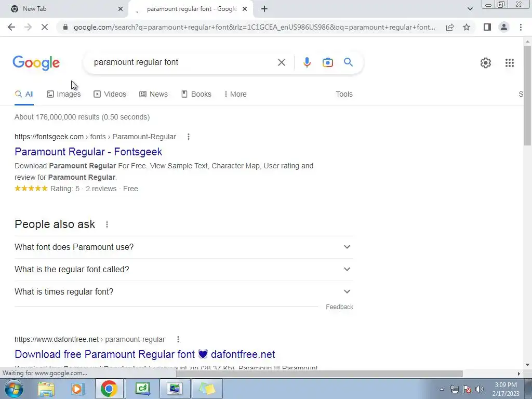Open Download free Paramount Regular dafontfree link
The width and height of the screenshot is (532, 399).
145,354
